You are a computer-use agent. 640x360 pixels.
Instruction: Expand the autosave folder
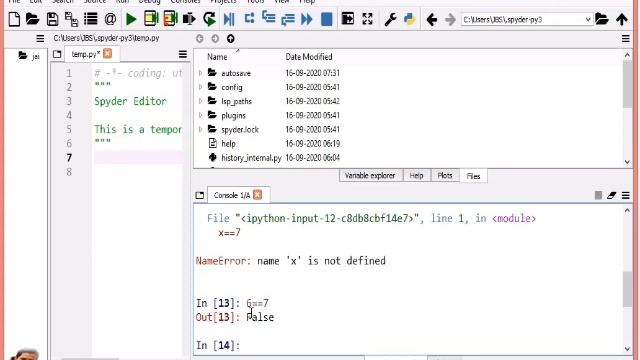click(200, 73)
